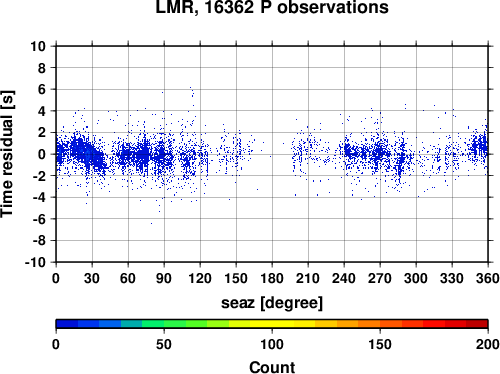The width and height of the screenshot is (500, 374).
Task: Select the dark blue end of colorbar
Action: [67, 323]
